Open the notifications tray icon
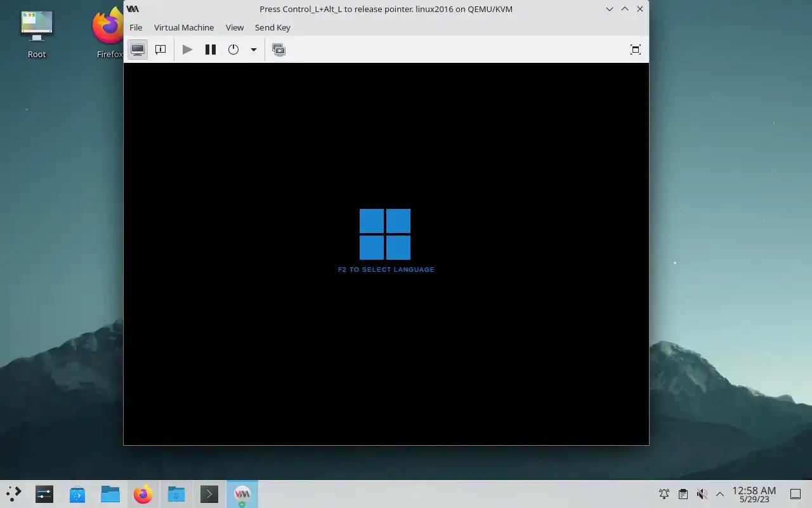This screenshot has width=812, height=508. tap(664, 494)
